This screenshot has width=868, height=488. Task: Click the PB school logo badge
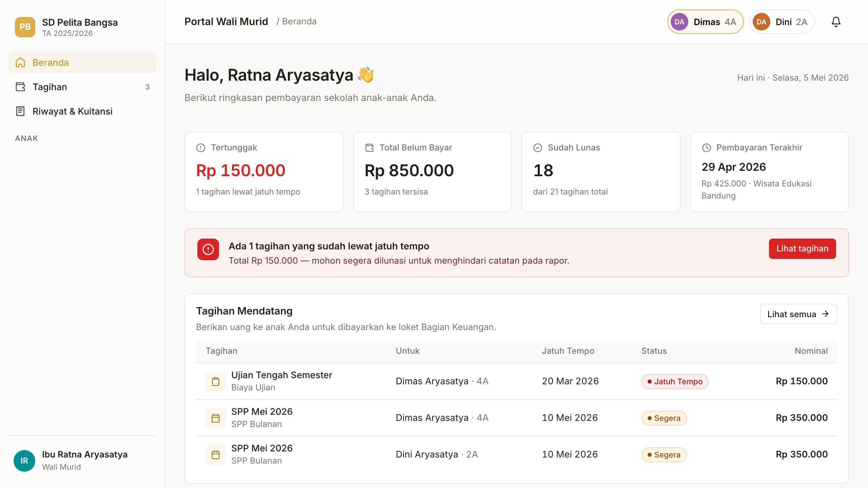[25, 27]
